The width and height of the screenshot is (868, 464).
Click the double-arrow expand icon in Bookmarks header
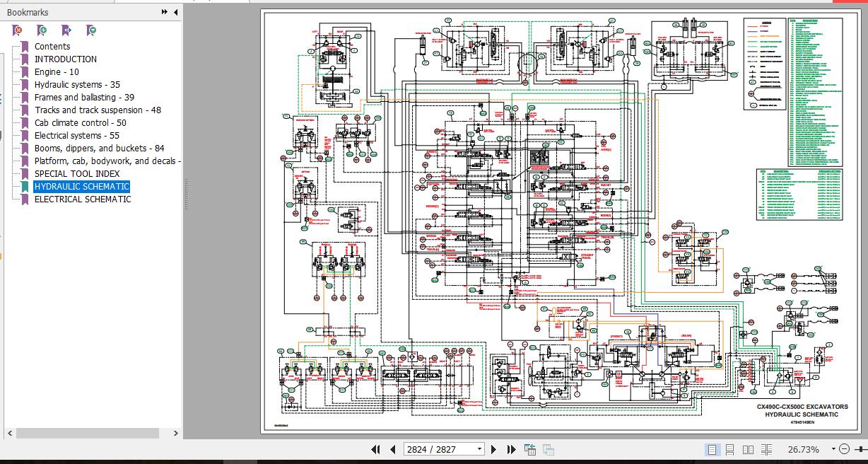coord(165,12)
